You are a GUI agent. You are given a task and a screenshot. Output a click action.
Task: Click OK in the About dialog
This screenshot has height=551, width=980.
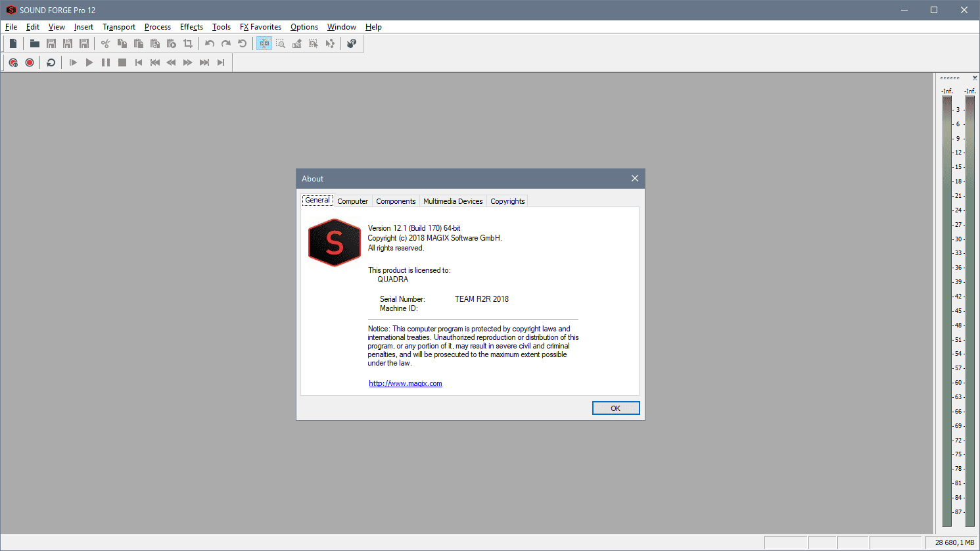(616, 408)
